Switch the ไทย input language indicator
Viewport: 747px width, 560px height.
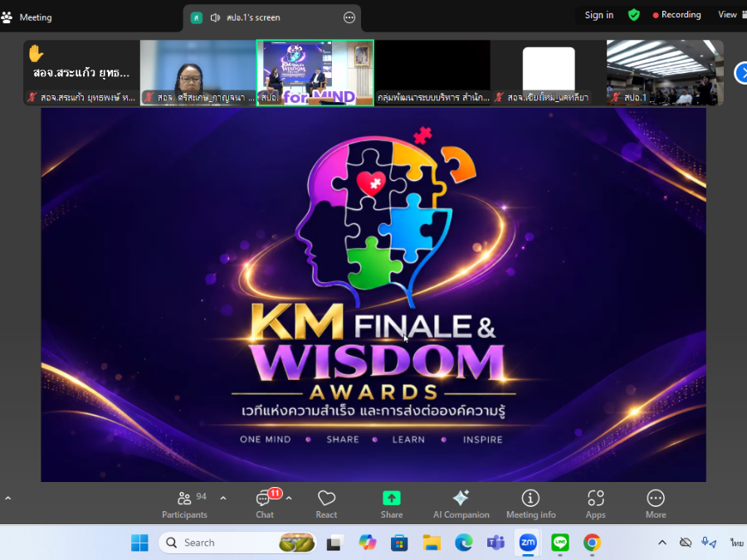coord(736,543)
